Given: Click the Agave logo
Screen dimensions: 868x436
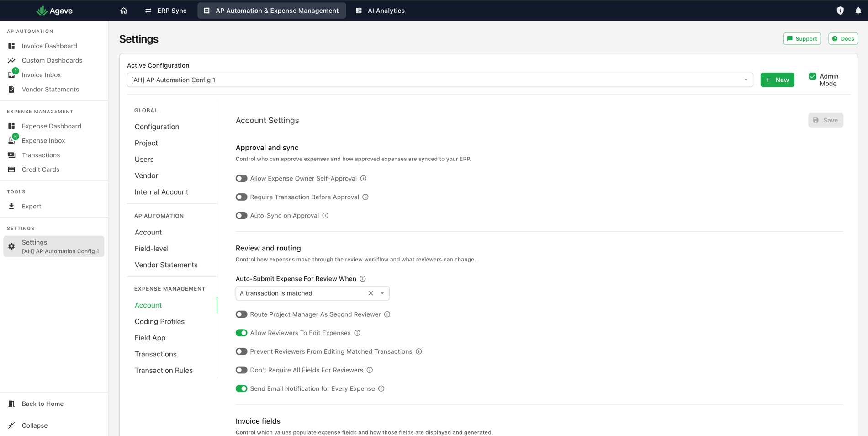Looking at the screenshot, I should click(x=54, y=11).
